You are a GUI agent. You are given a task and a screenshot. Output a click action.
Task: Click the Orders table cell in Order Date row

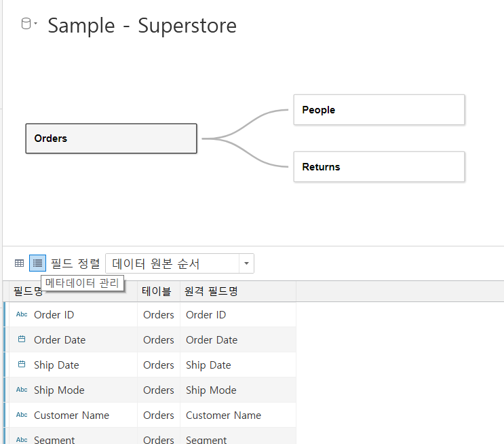159,339
